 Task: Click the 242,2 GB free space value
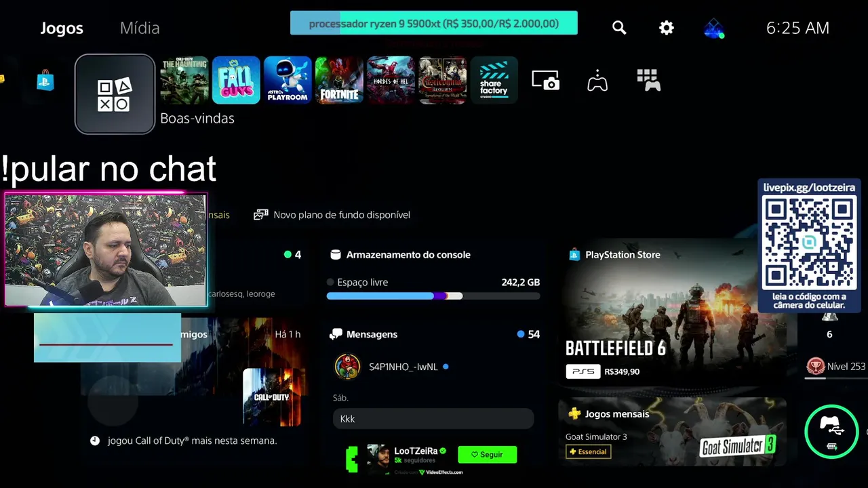[x=521, y=282]
